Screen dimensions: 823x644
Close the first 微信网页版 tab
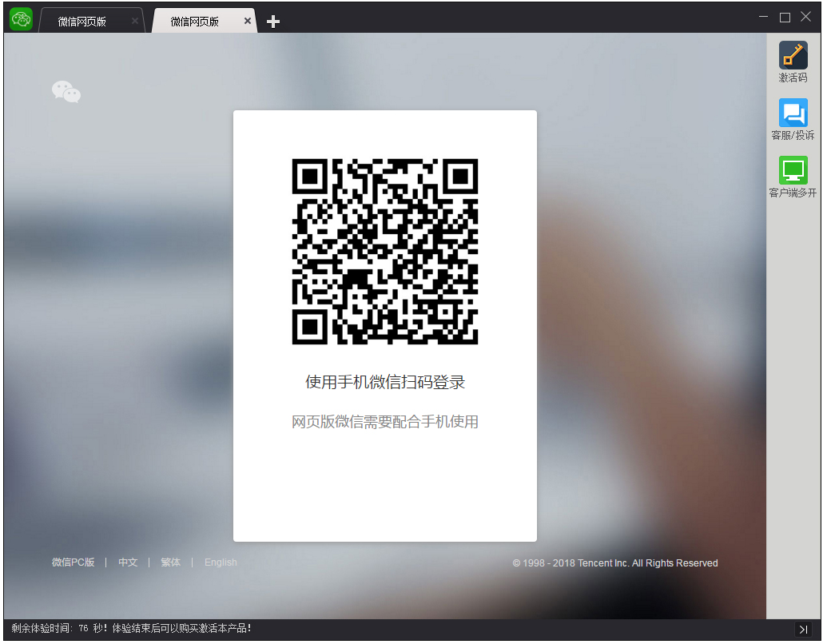click(x=134, y=22)
